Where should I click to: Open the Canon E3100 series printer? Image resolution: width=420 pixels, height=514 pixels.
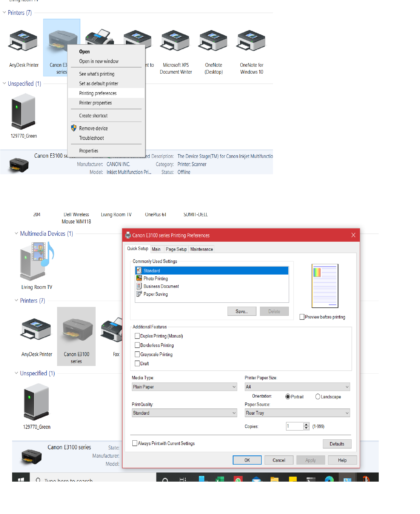(x=84, y=51)
